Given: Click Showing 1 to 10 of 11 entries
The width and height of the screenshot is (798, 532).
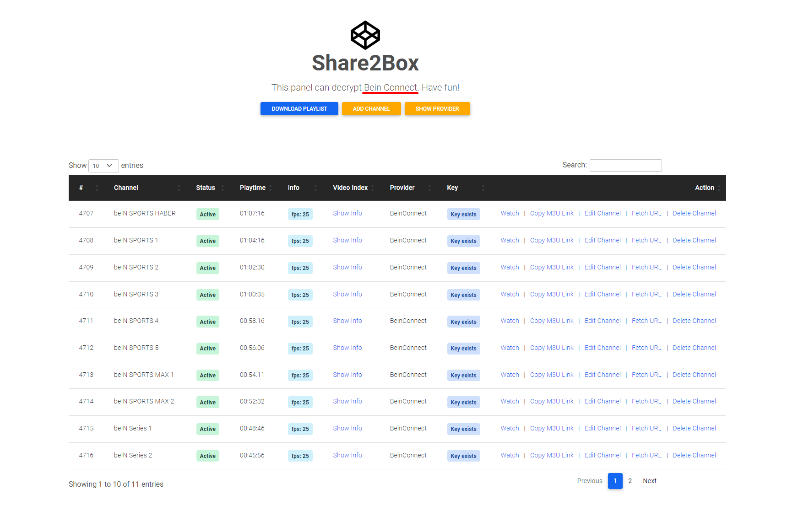Looking at the screenshot, I should [x=116, y=484].
